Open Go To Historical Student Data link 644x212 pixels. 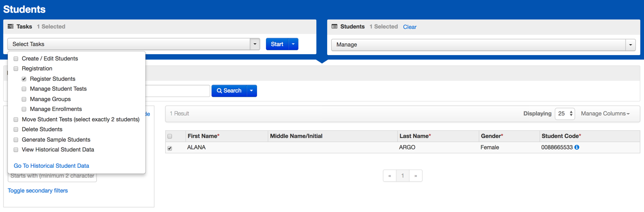(51, 166)
